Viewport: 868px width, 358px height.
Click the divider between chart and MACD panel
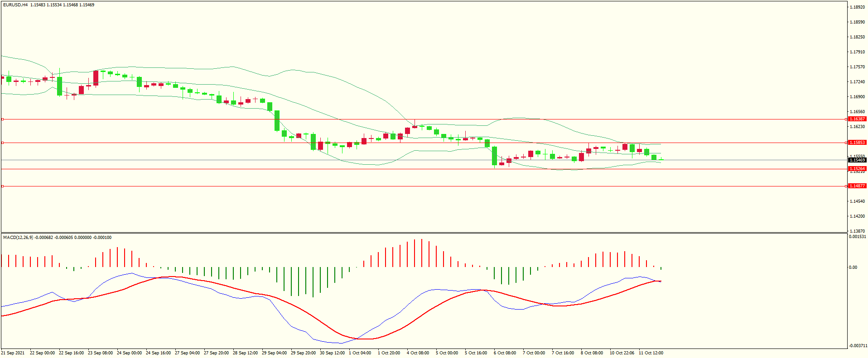[424, 233]
